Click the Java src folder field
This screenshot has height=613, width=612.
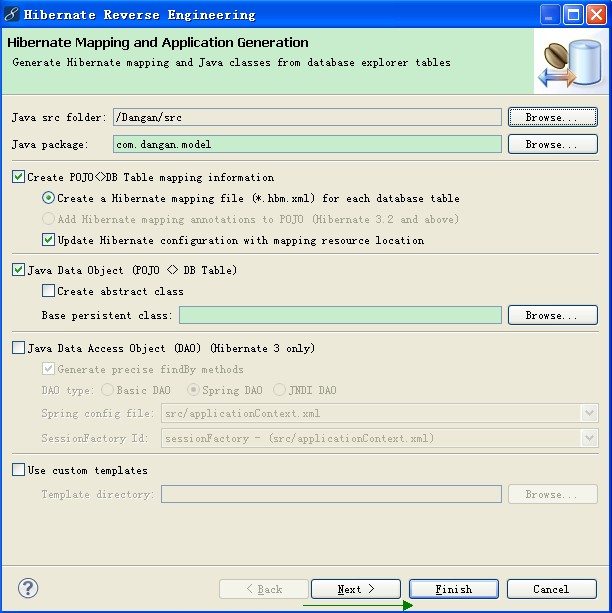tap(307, 117)
